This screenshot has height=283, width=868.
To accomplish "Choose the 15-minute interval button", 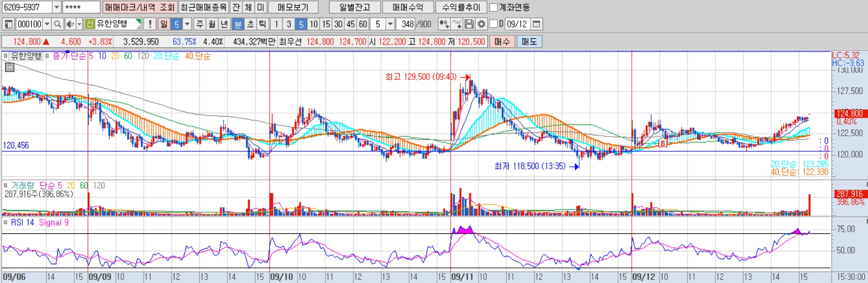I will click(x=326, y=24).
